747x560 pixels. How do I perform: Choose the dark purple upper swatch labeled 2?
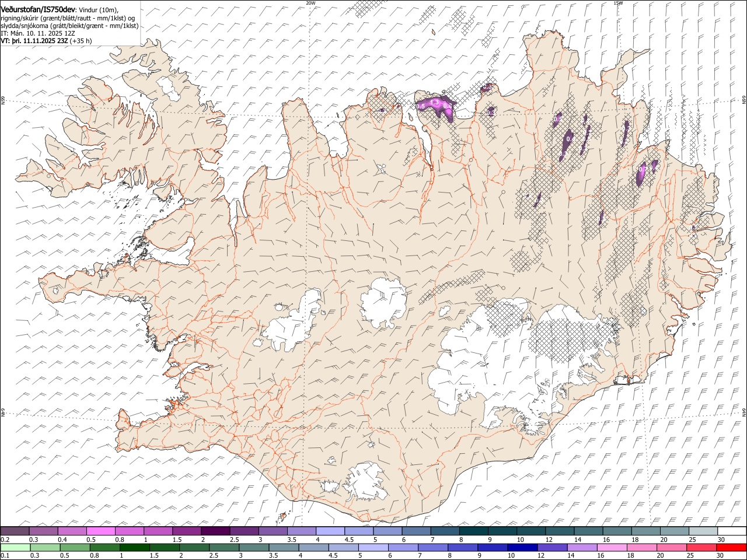coord(215,531)
